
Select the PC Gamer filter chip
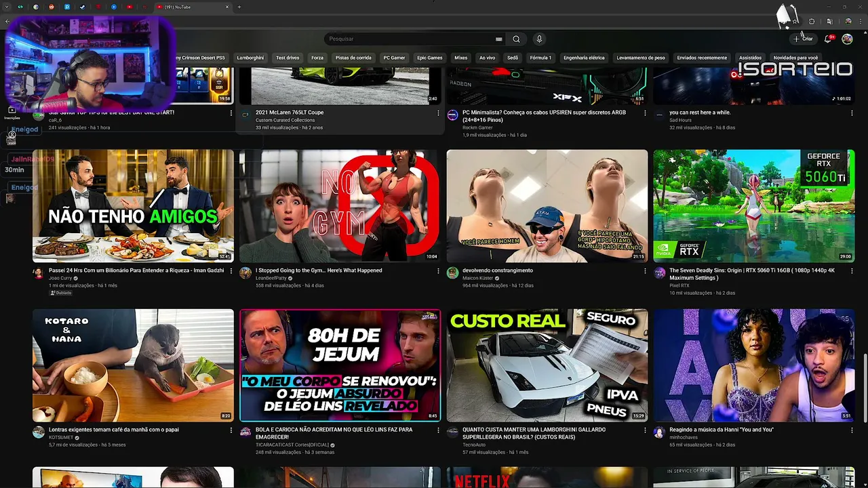pyautogui.click(x=394, y=58)
